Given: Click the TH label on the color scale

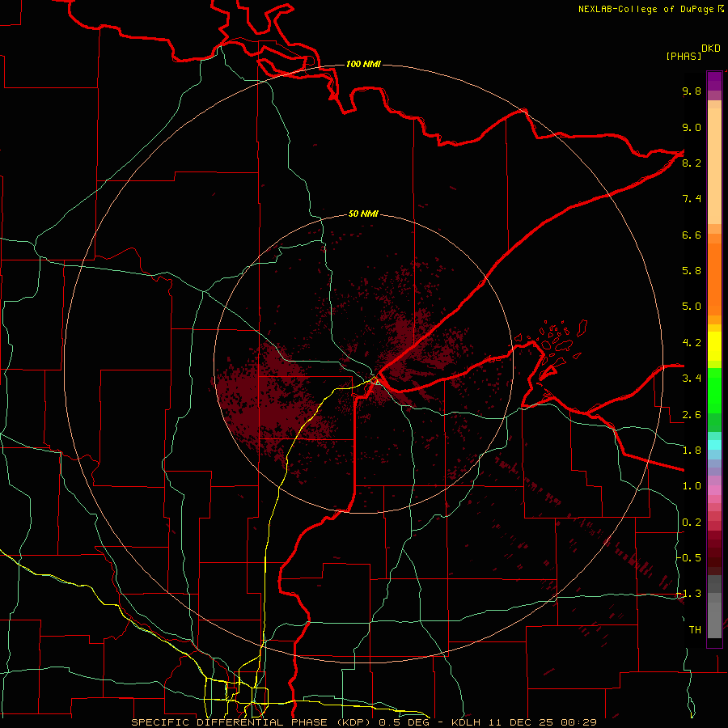Looking at the screenshot, I should (695, 630).
